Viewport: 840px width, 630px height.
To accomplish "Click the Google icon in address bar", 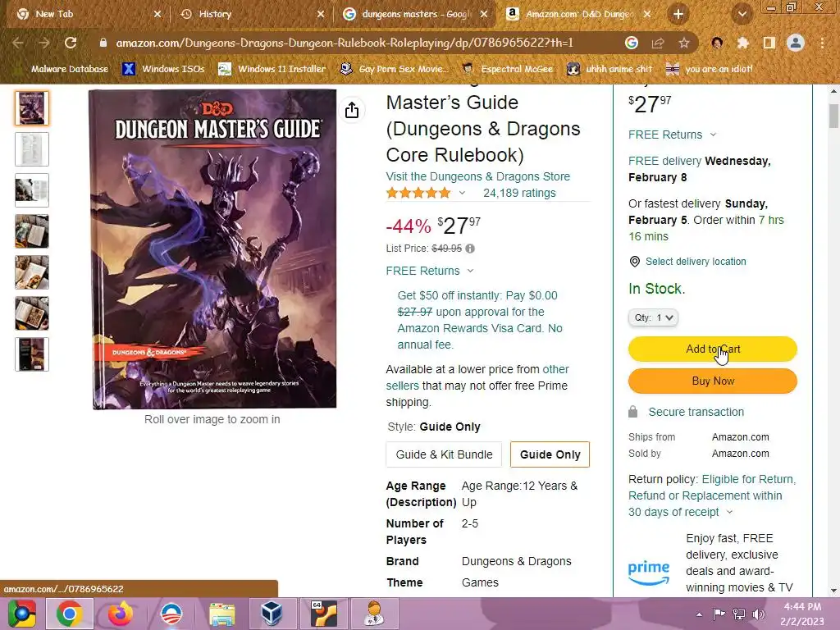I will (632, 43).
